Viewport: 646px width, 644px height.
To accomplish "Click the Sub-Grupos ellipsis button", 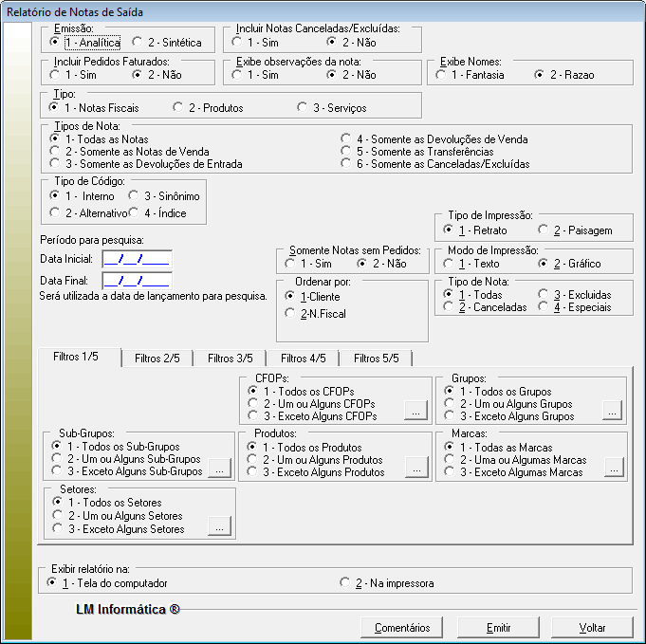I will pos(219,467).
